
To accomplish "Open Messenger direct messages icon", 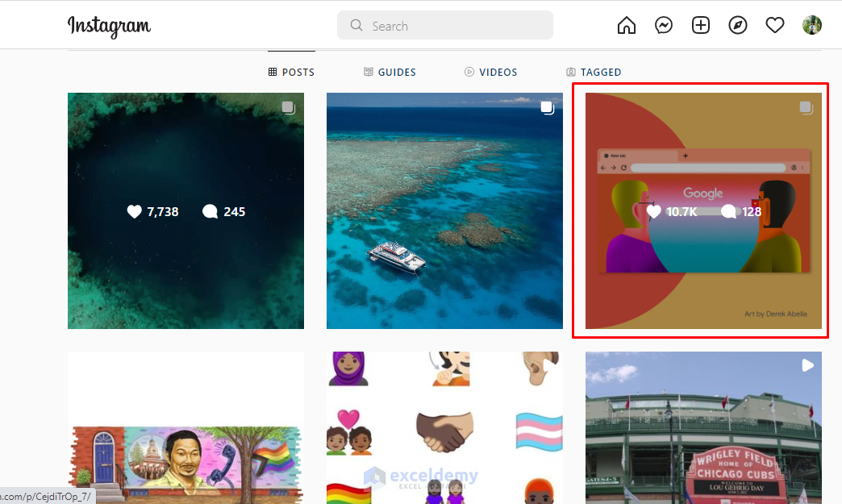I will pyautogui.click(x=663, y=25).
